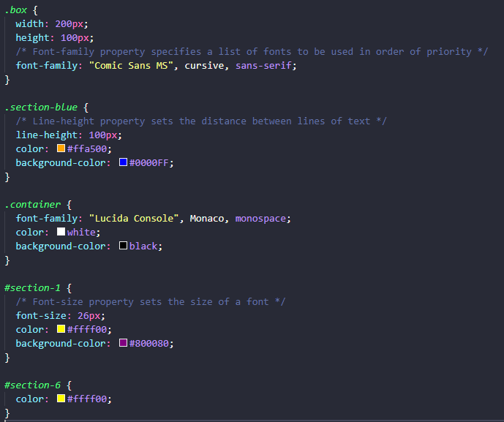
Task: Click the "Lucida Console" font string
Action: click(134, 219)
